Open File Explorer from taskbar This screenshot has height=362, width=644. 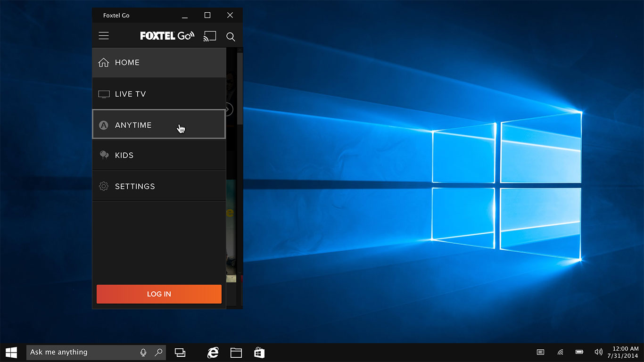click(236, 352)
